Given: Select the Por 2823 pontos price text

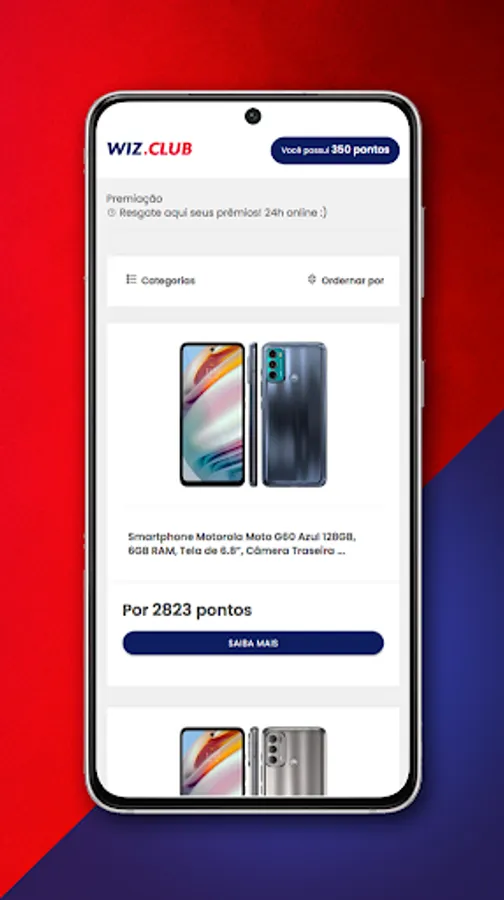Looking at the screenshot, I should [187, 610].
